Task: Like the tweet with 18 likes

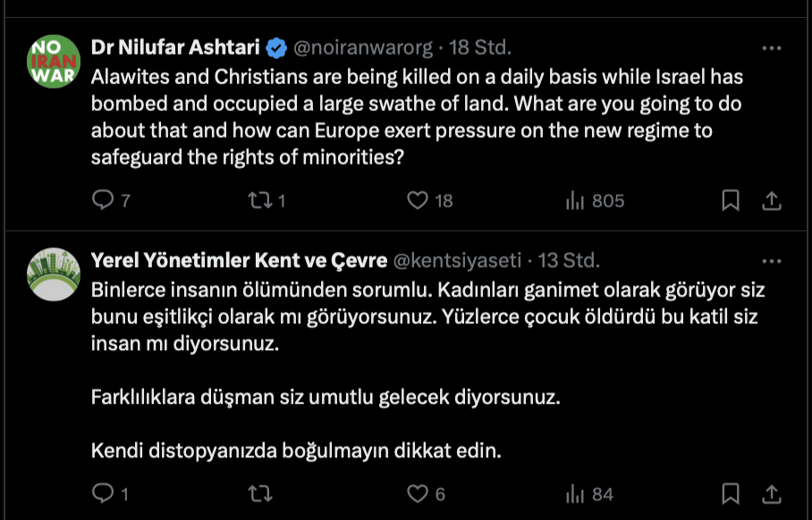Action: click(x=418, y=201)
